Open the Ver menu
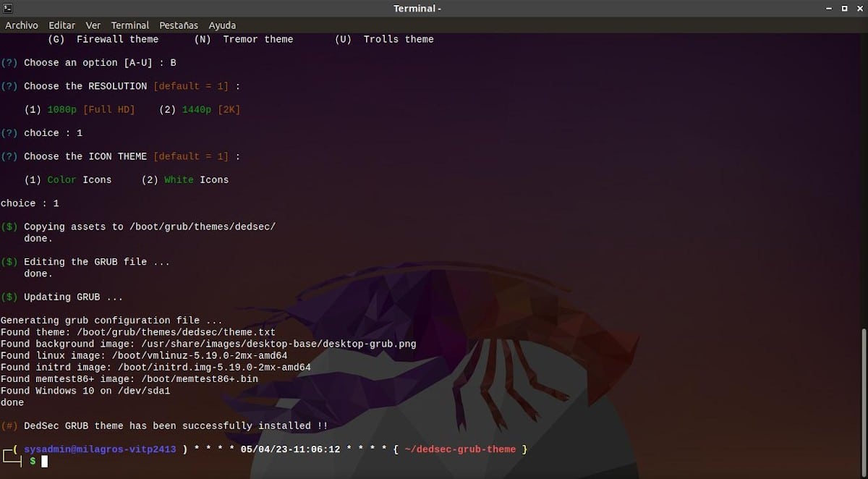The image size is (868, 479). 93,25
